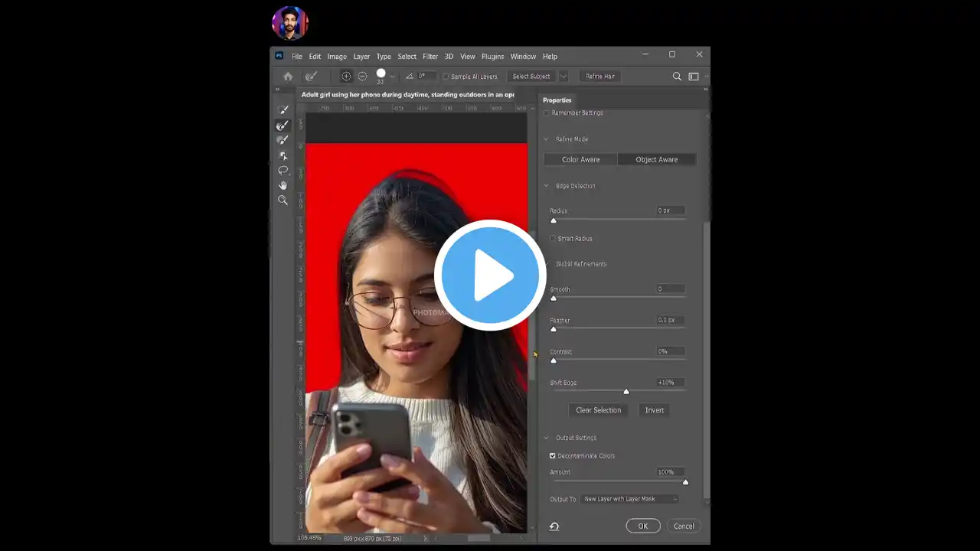Open the Plugins menu
Viewport: 980px width, 551px height.
(x=493, y=57)
